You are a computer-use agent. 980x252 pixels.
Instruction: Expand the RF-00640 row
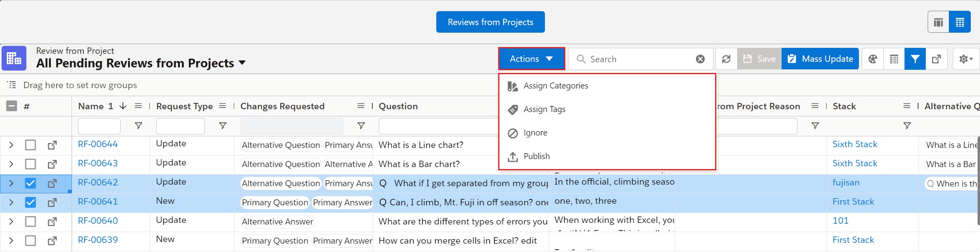11,222
